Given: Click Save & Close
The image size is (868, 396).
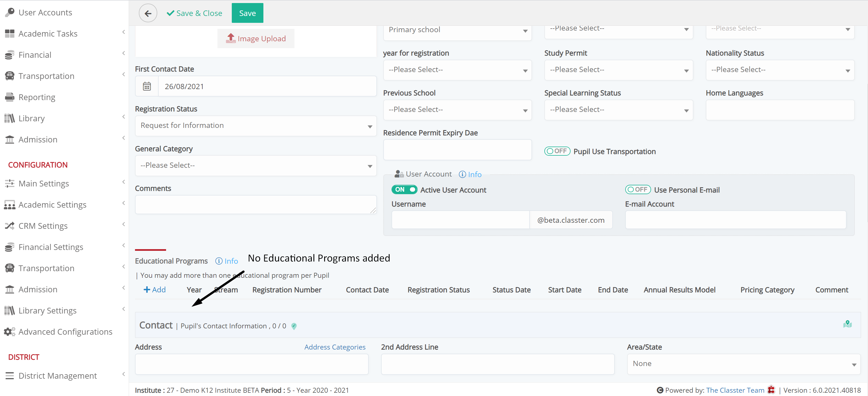Looking at the screenshot, I should coord(194,13).
